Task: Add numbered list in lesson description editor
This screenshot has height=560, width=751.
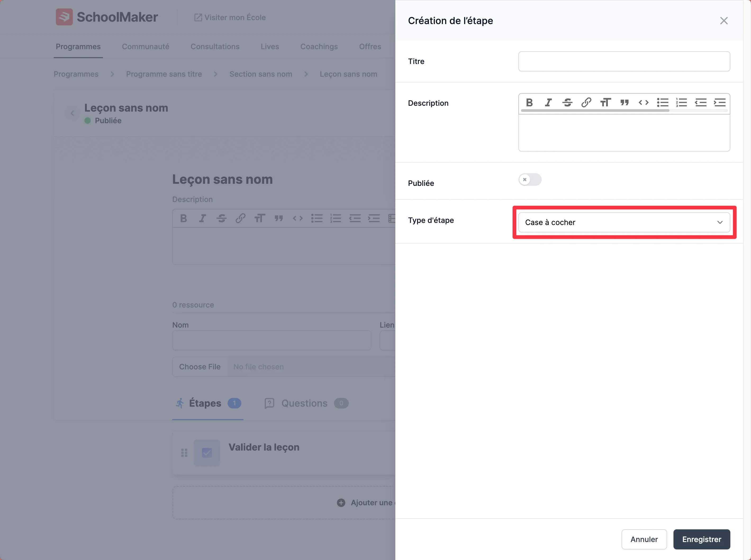Action: [x=336, y=218]
